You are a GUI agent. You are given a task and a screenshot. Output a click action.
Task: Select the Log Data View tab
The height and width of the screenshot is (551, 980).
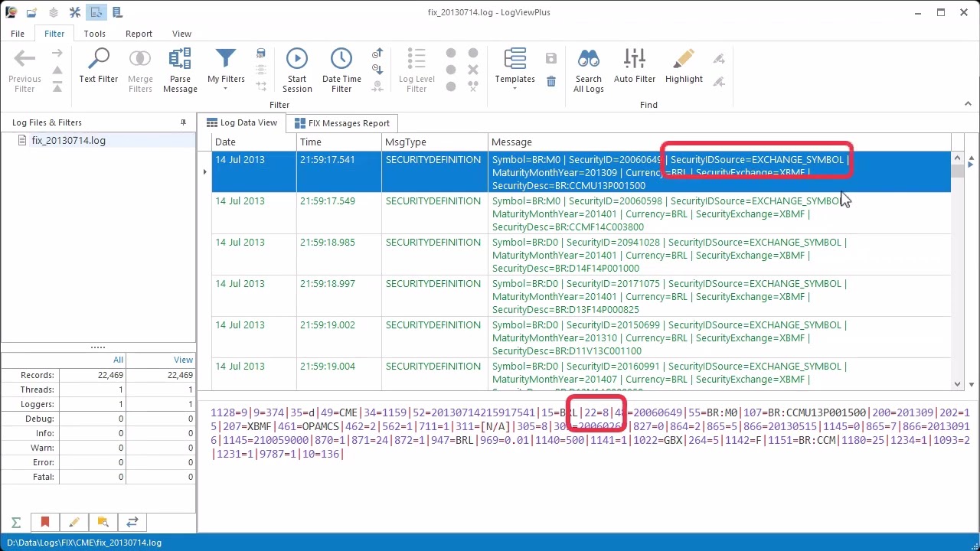[x=242, y=122]
